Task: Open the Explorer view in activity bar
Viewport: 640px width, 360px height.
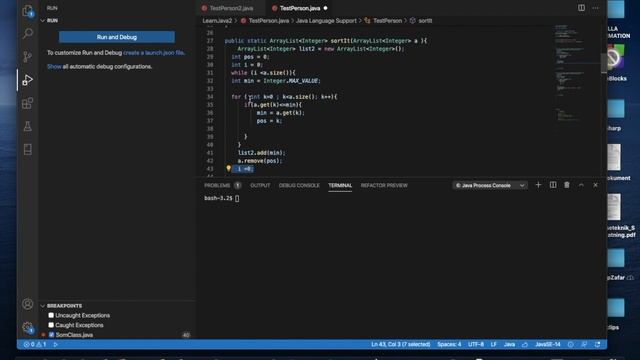Action: (27, 11)
